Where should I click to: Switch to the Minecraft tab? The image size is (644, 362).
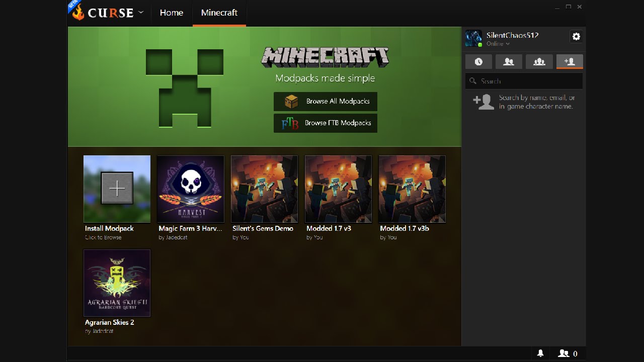[219, 13]
